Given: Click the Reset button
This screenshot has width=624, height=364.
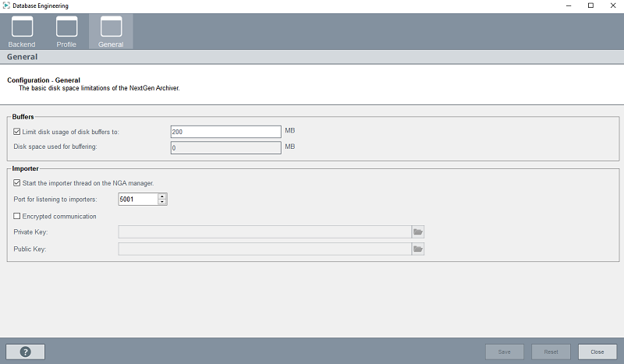Looking at the screenshot, I should pyautogui.click(x=551, y=352).
